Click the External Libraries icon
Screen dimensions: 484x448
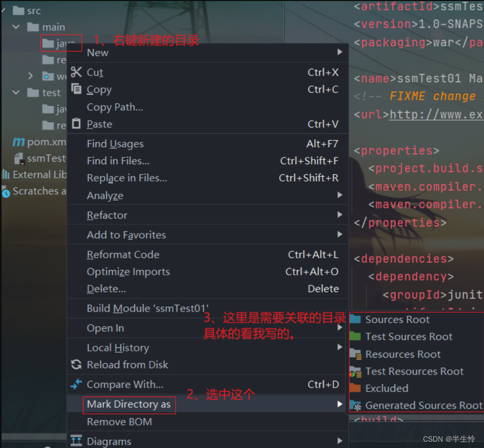(6, 175)
